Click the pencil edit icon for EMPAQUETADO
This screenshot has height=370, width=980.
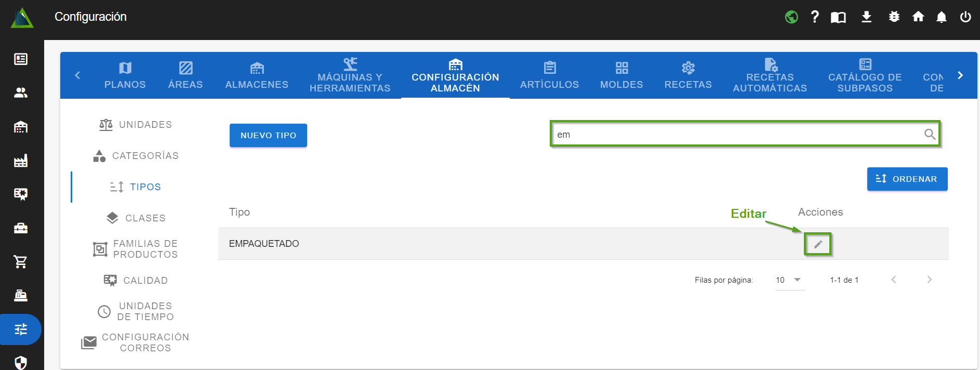818,244
